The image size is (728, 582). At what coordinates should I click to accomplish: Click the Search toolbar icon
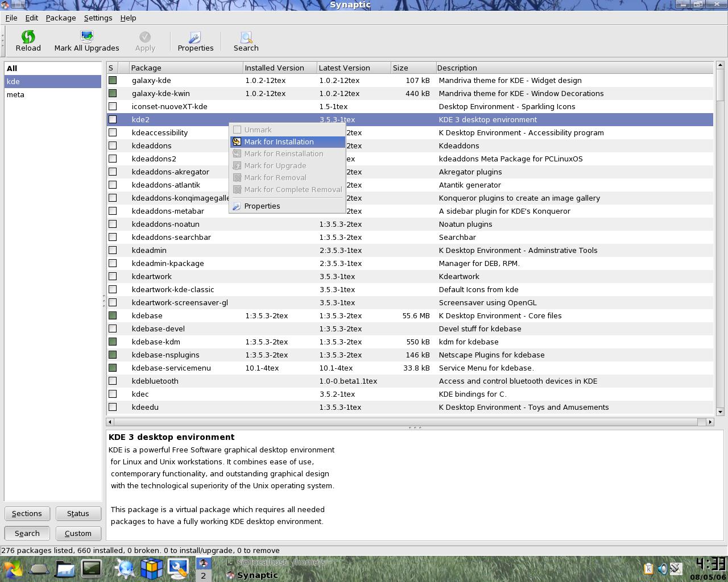[246, 36]
